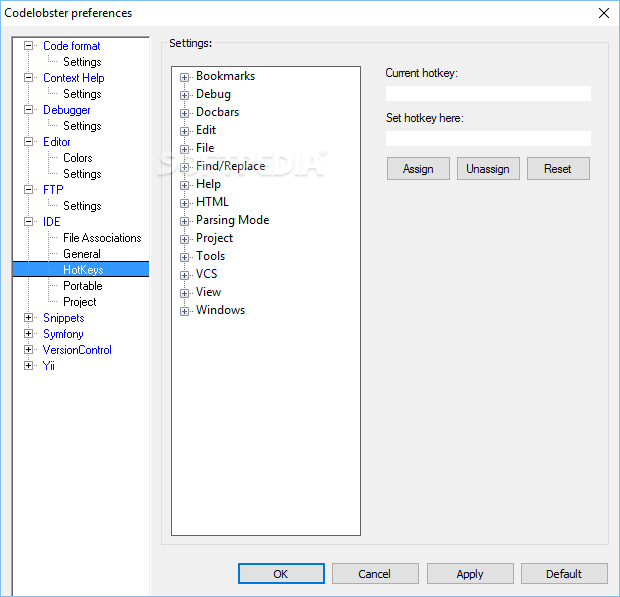Expand the Symfony tree node
620x597 pixels.
pyautogui.click(x=28, y=334)
